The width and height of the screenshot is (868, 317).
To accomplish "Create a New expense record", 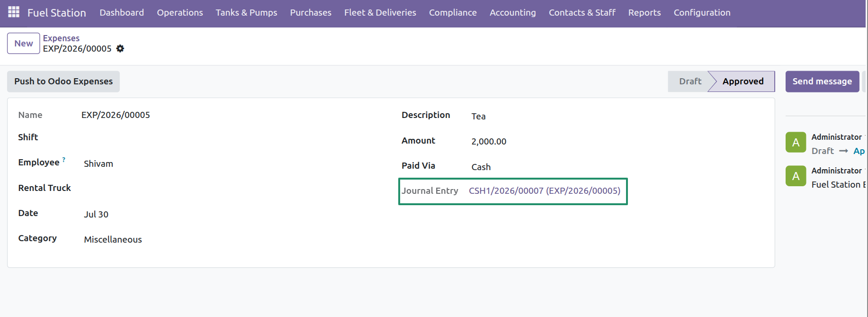I will pyautogui.click(x=24, y=44).
